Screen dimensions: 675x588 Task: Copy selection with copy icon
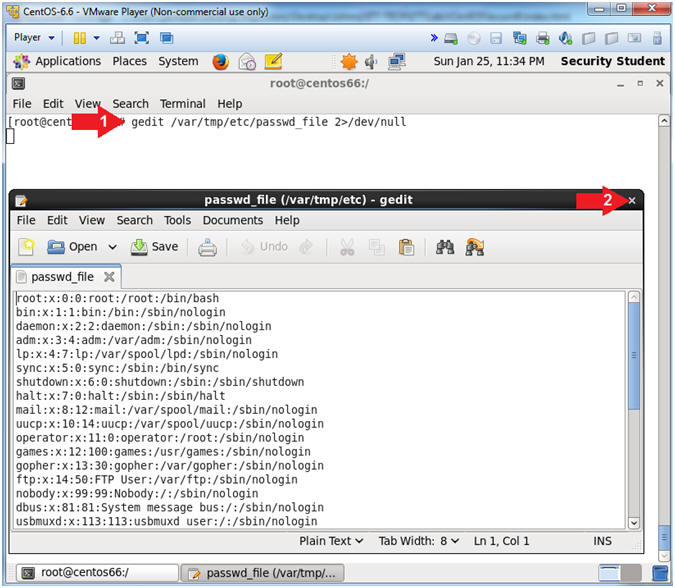(377, 247)
